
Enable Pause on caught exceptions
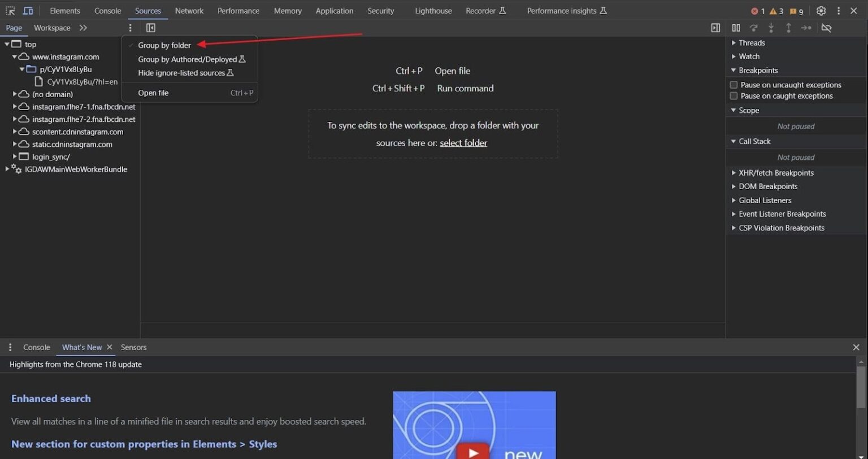coord(734,96)
